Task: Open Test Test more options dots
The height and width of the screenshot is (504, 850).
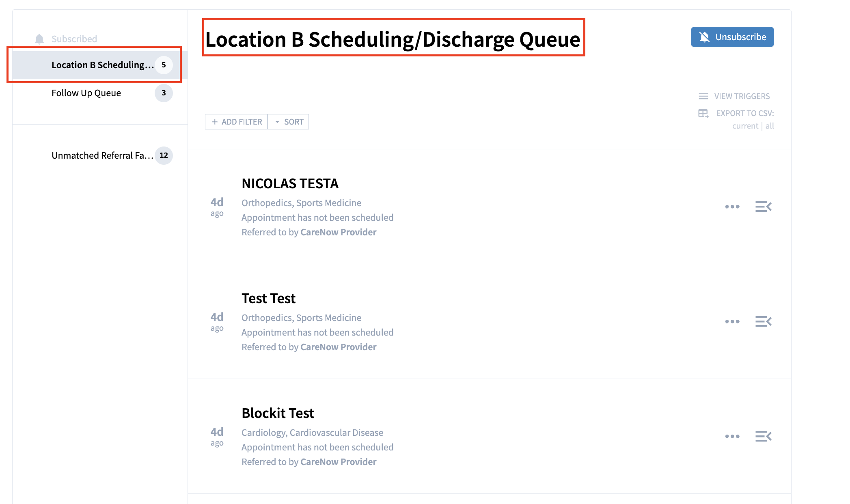Action: click(732, 321)
